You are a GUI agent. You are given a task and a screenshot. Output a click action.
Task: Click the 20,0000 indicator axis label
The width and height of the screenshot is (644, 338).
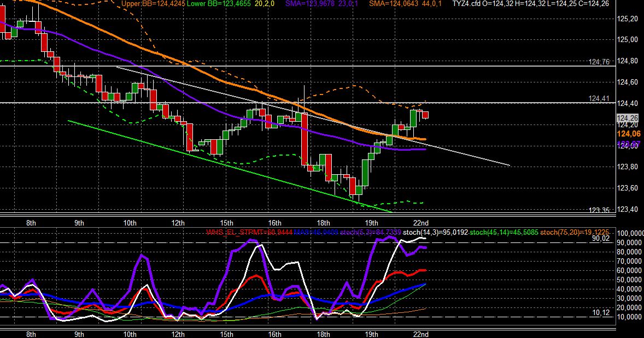click(630, 308)
